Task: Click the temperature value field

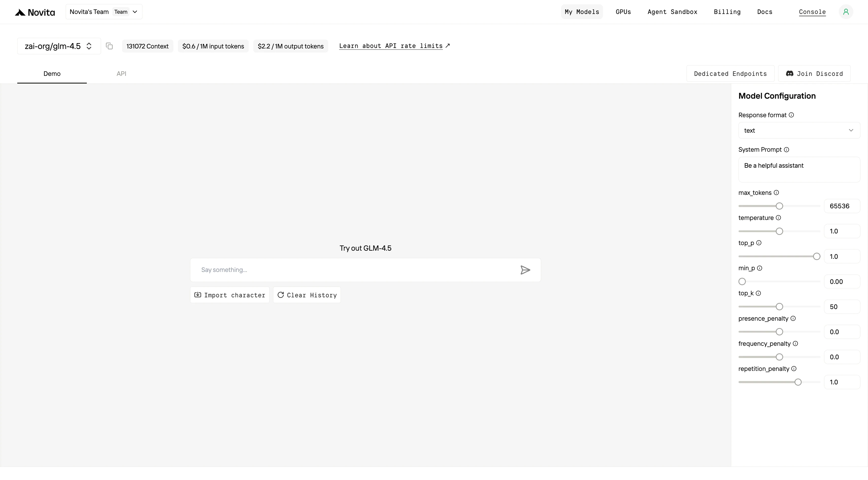Action: coord(842,231)
